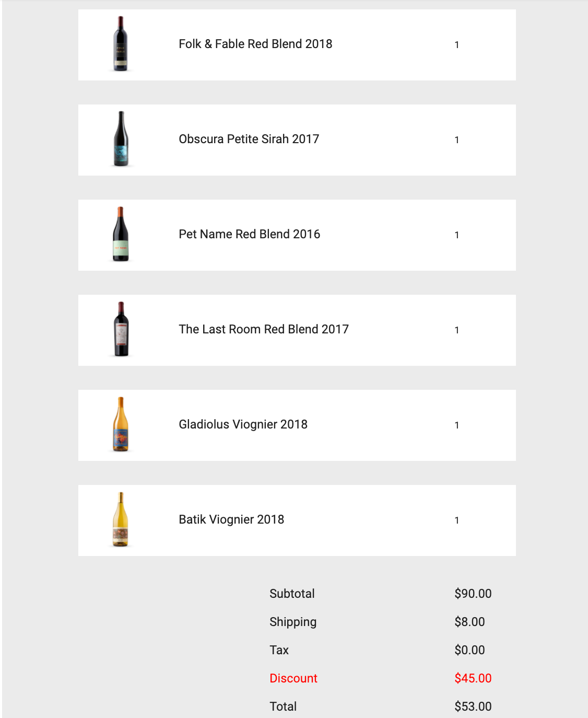Open Batik Viognier 2018 product name
The width and height of the screenshot is (588, 718).
pos(231,519)
